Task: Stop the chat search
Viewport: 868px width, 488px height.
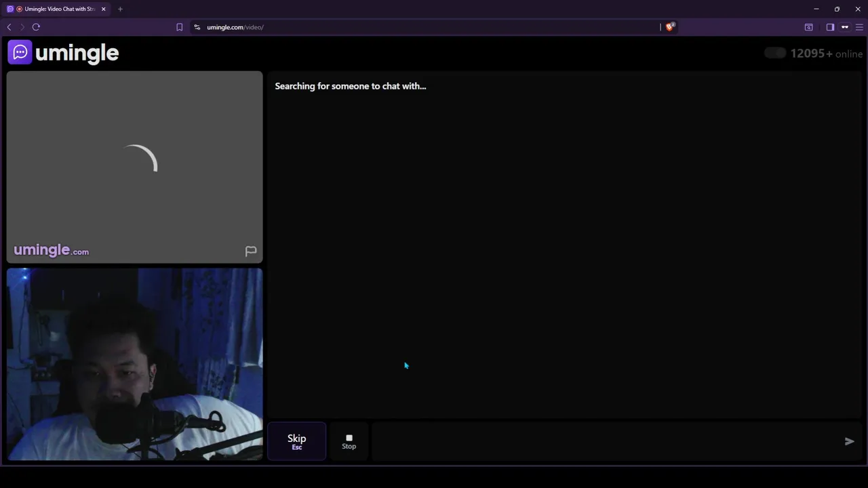Action: (349, 441)
